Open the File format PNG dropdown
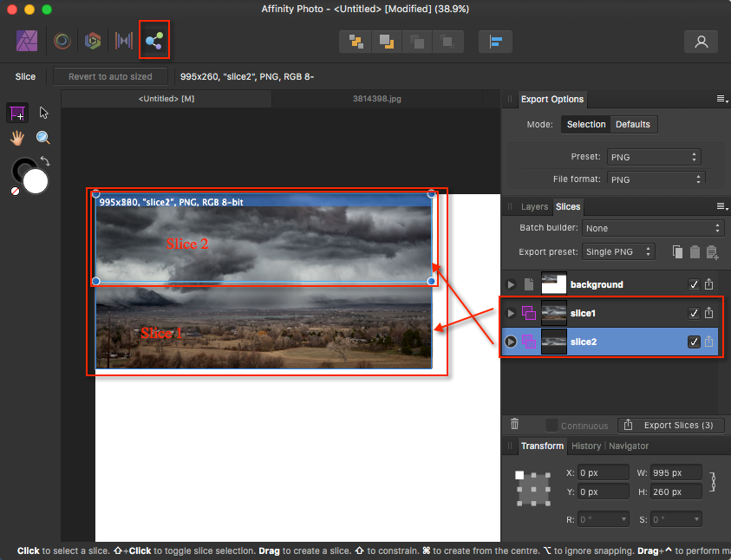 click(654, 179)
